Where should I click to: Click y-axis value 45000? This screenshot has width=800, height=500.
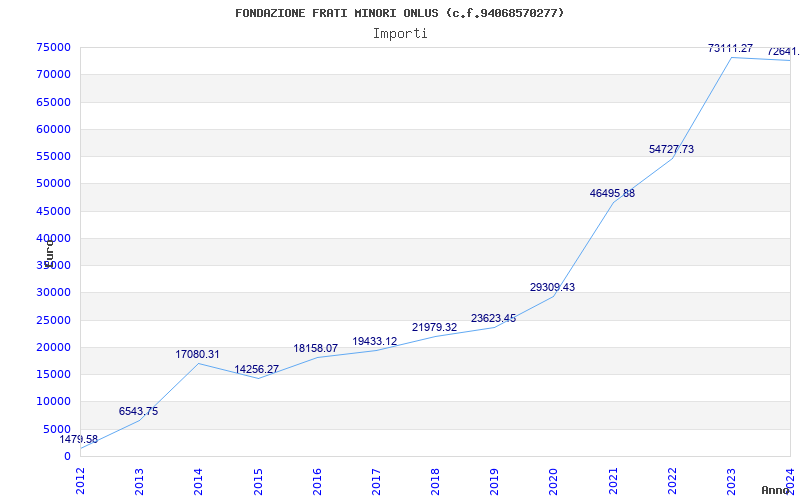54,211
